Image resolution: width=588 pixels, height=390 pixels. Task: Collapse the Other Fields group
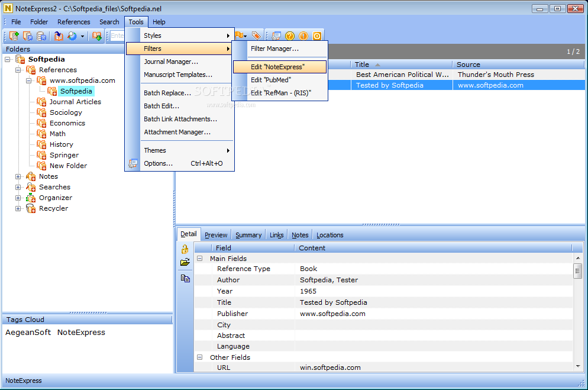[x=200, y=357]
